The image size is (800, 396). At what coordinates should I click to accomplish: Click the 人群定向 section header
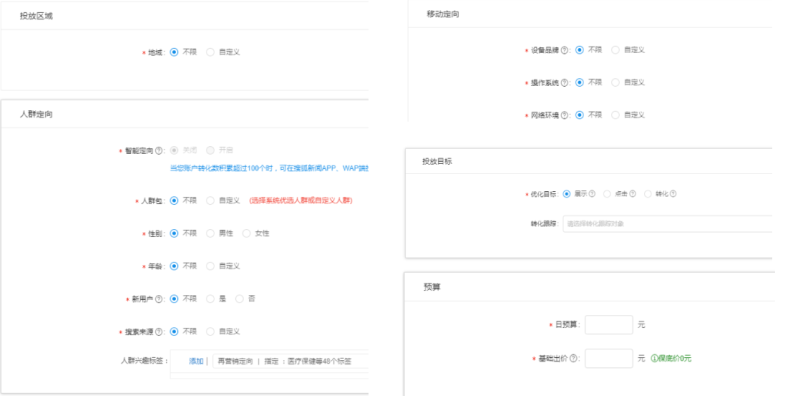coord(36,114)
